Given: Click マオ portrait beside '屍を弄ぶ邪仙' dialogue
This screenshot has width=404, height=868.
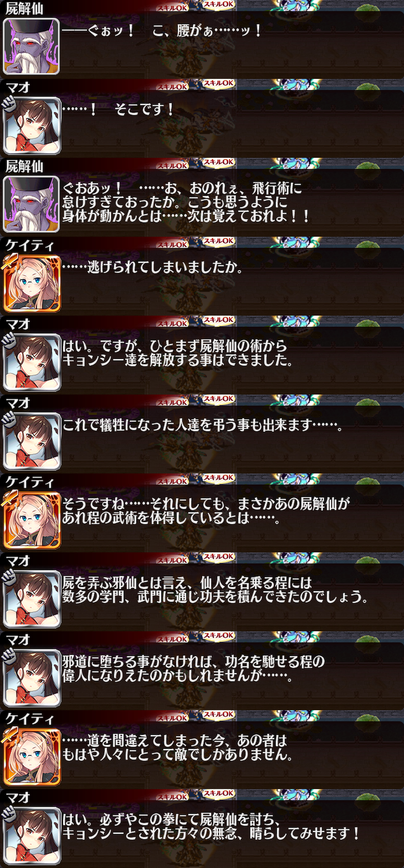Looking at the screenshot, I should (32, 598).
